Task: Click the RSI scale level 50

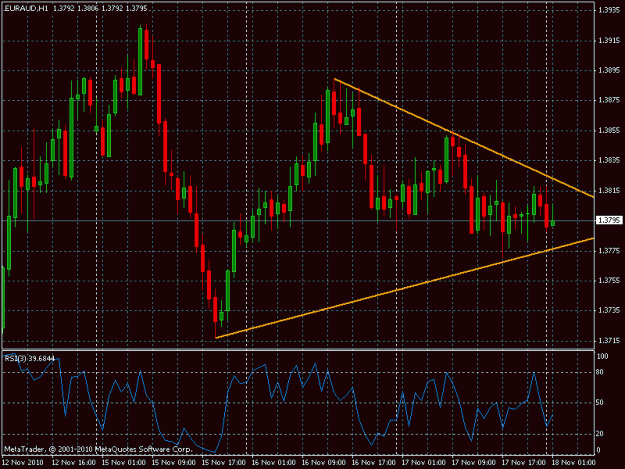Action: click(600, 403)
